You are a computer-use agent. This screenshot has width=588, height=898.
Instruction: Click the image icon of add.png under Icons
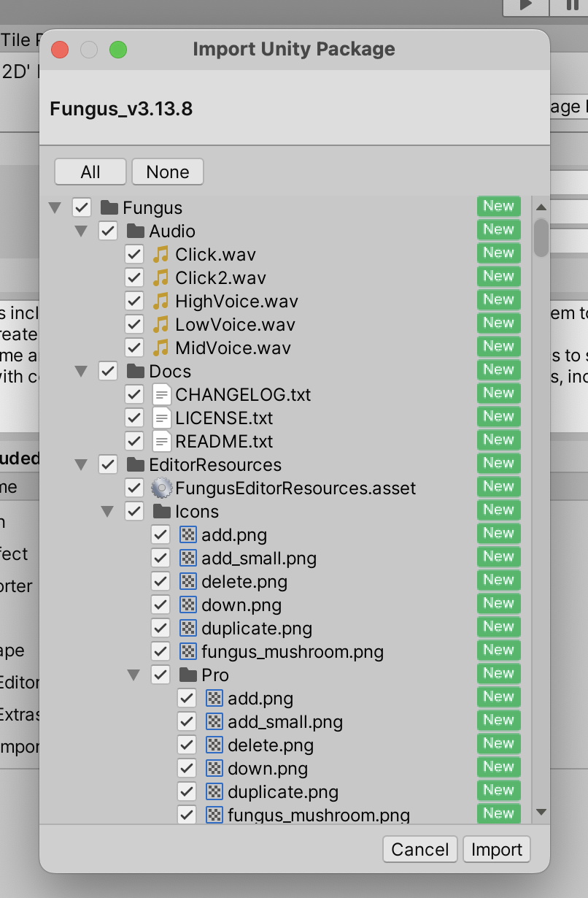[x=187, y=535]
